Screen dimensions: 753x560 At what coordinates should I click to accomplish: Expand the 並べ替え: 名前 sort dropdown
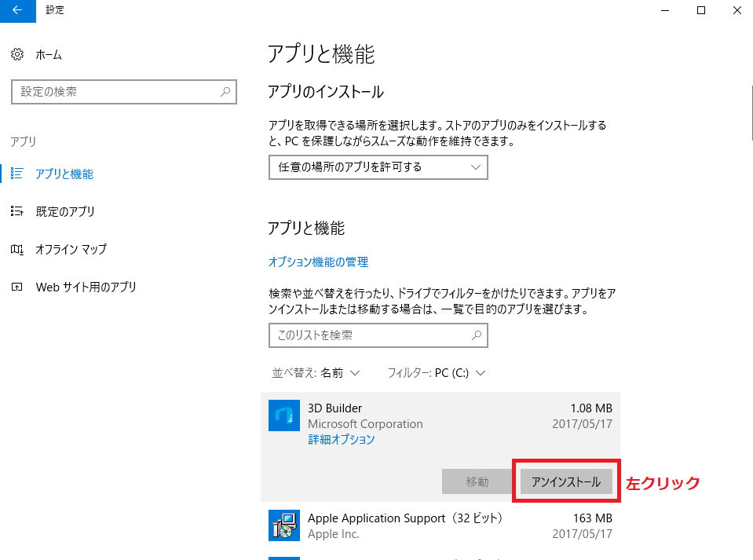pyautogui.click(x=316, y=373)
